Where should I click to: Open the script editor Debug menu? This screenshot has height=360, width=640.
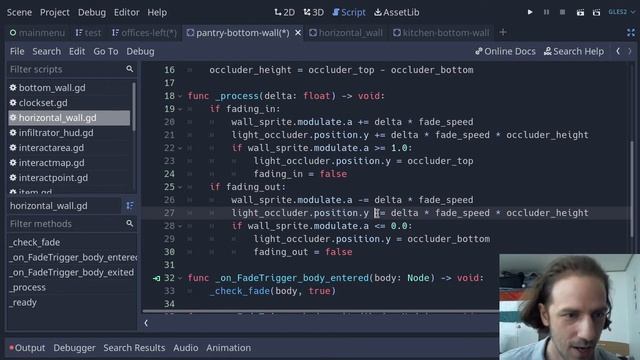140,51
